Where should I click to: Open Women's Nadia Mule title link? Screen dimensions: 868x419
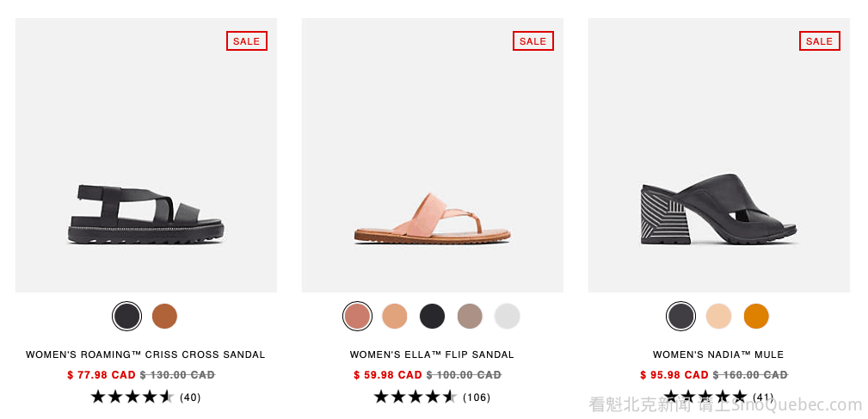(718, 354)
